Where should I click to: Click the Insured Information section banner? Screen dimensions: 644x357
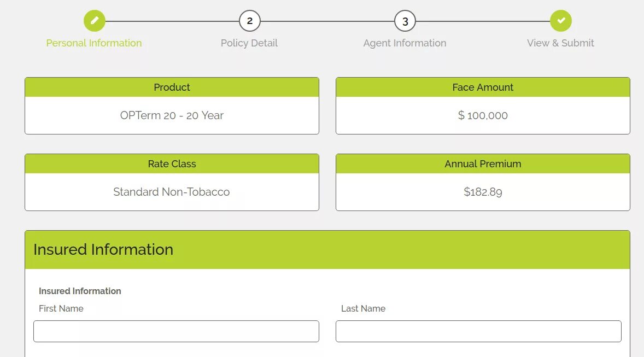click(327, 250)
